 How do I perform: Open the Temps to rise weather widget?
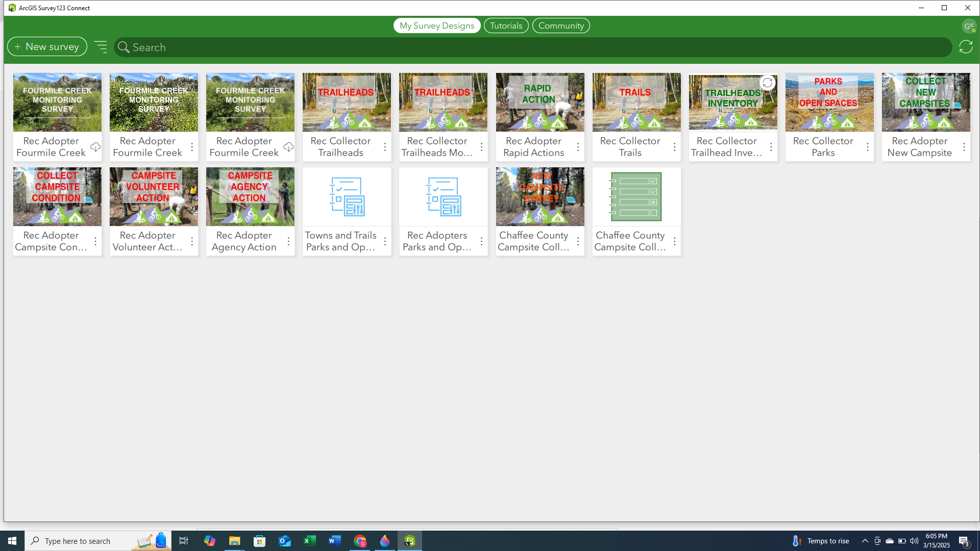(820, 541)
